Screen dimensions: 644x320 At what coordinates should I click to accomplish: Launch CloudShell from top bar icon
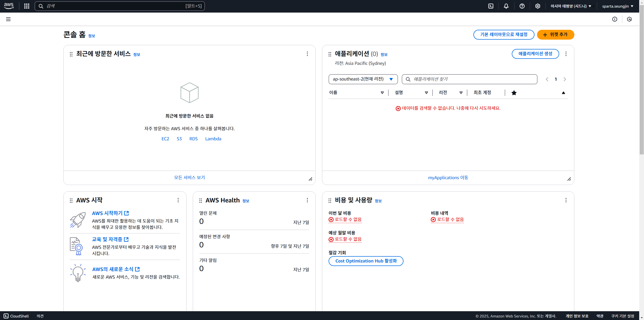(x=491, y=6)
